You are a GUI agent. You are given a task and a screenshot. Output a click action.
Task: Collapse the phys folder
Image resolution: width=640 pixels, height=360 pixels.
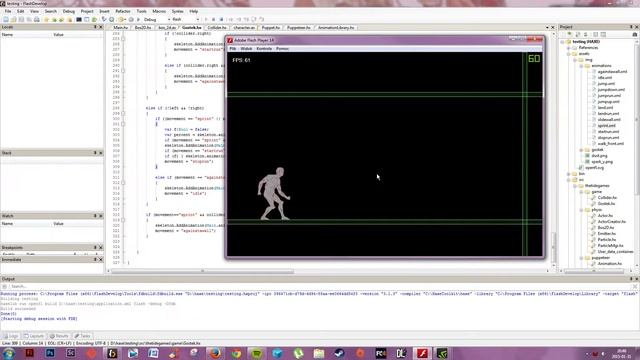point(581,210)
